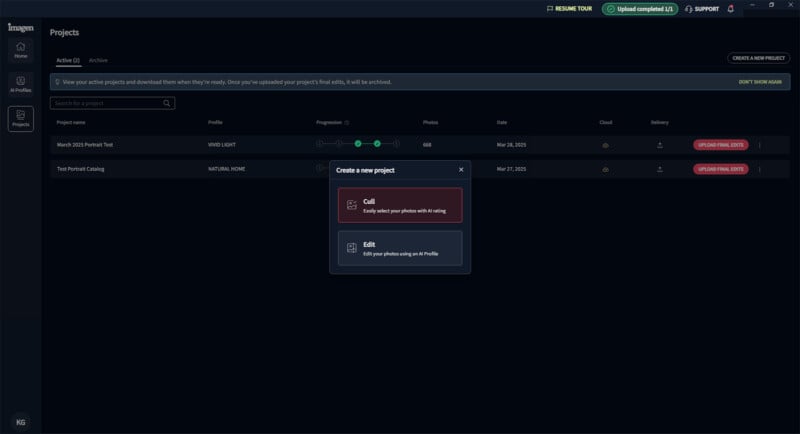Click the cloud icon for Test Portrait Catalog
This screenshot has height=434, width=800.
click(x=605, y=169)
